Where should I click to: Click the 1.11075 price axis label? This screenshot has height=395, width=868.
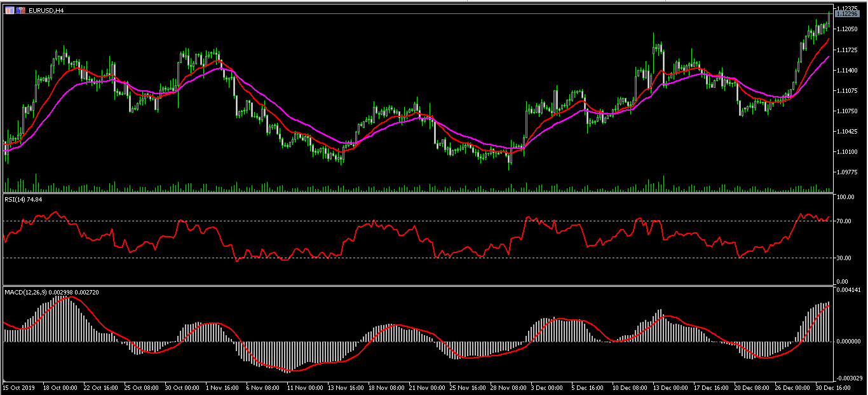click(x=846, y=91)
